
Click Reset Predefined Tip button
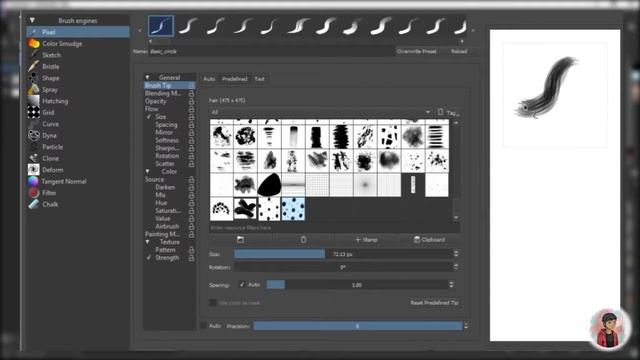pyautogui.click(x=434, y=303)
